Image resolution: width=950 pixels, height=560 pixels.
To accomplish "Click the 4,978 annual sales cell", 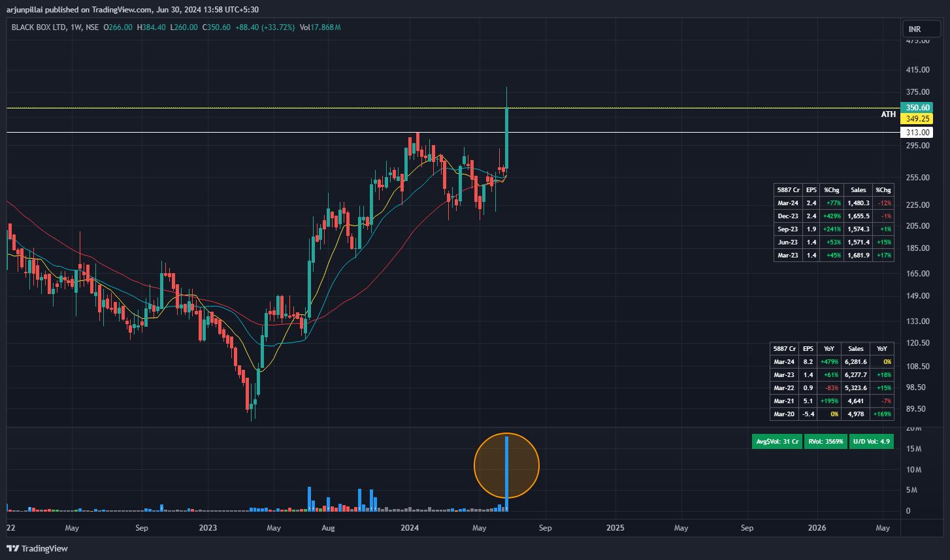I will [855, 414].
